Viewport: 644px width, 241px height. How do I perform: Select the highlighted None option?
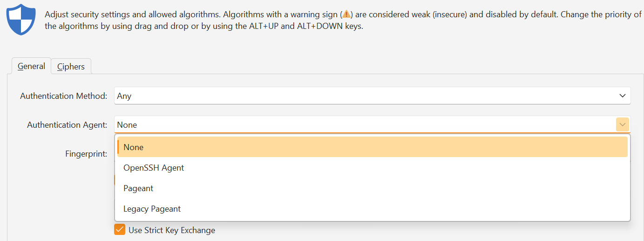pyautogui.click(x=373, y=147)
